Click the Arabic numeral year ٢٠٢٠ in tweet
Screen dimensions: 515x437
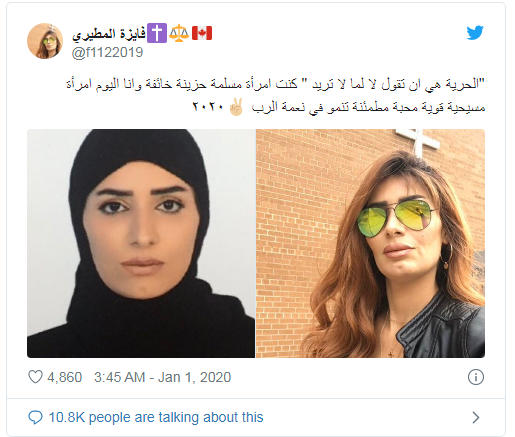coord(208,107)
